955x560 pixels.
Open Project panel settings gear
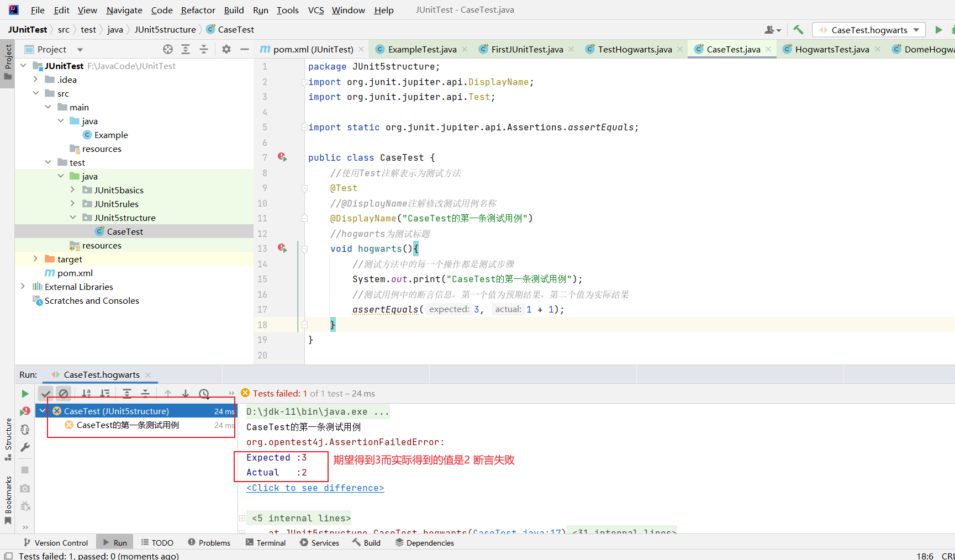click(x=226, y=49)
